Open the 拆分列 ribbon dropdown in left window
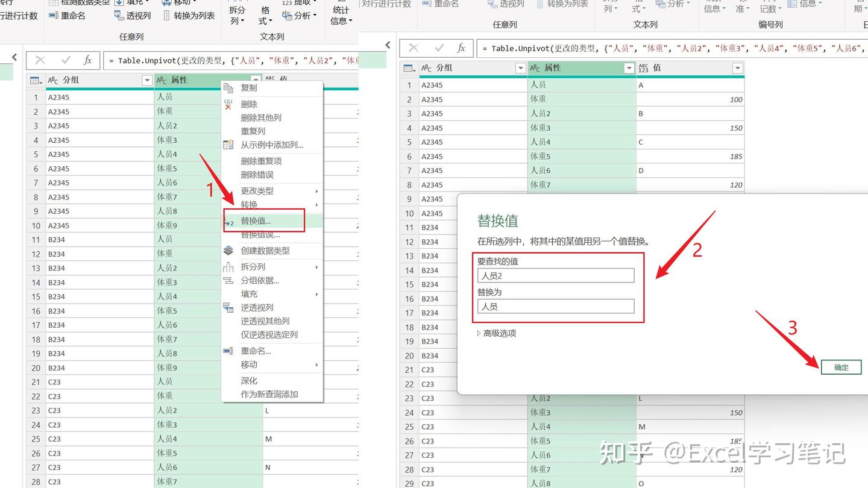Viewport: 868px width, 488px height. 237,15
